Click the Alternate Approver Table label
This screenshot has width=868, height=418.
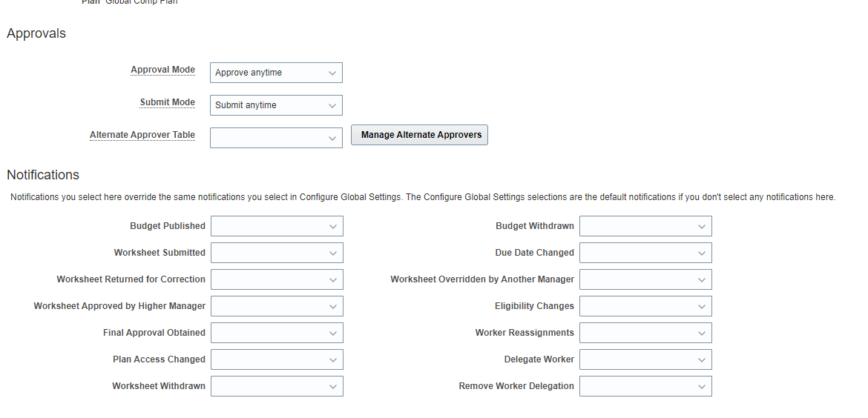(x=142, y=135)
